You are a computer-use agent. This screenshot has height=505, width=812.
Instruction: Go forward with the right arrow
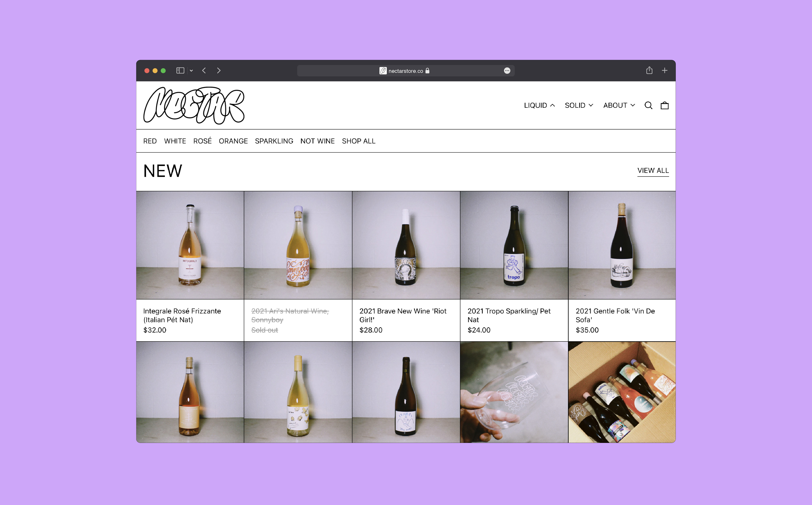click(219, 70)
